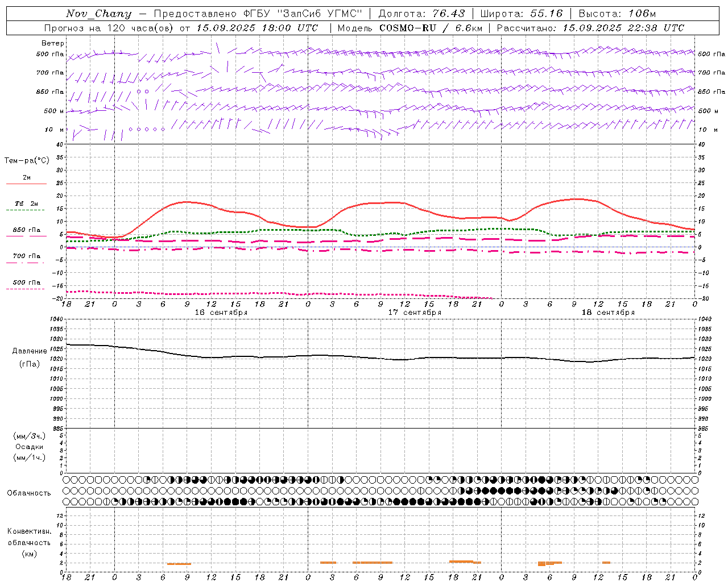The width and height of the screenshot is (728, 582).
Task: Click the 'Осадки' panel label
Action: [30, 447]
